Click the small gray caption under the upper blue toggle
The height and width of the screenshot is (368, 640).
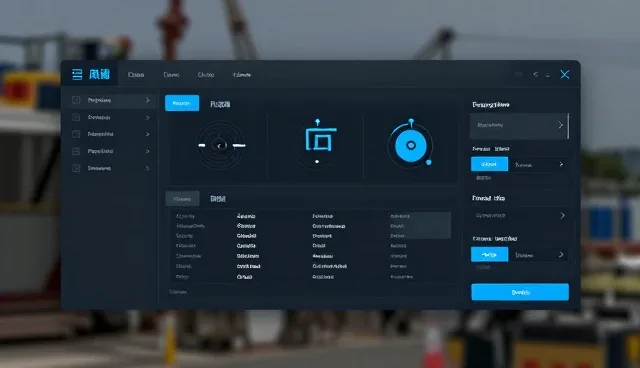coord(484,178)
